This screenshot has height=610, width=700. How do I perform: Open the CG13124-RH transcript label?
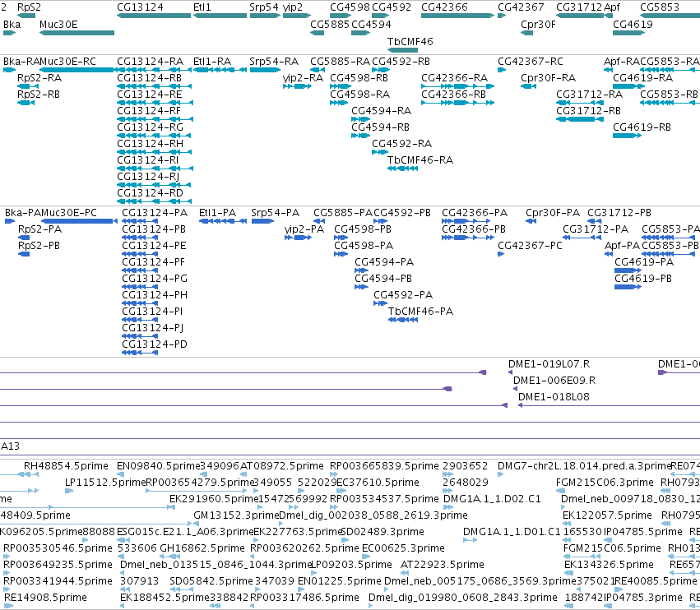[x=150, y=144]
